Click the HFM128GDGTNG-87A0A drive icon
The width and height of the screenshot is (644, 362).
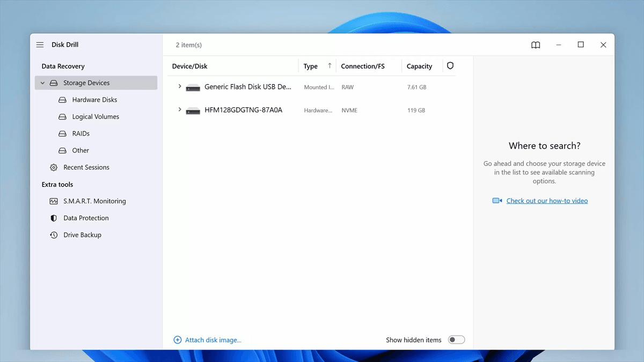tap(193, 110)
